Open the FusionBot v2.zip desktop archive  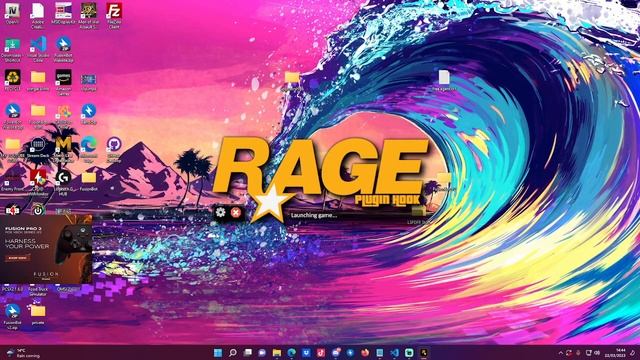12,316
